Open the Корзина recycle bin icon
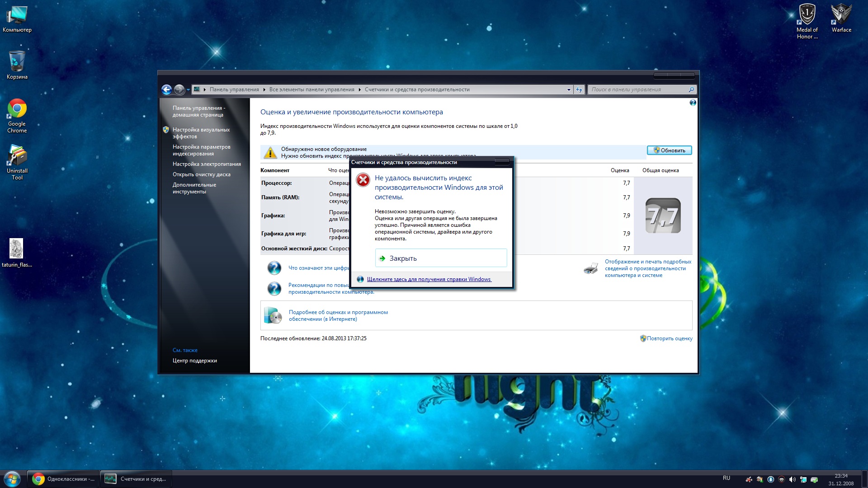The height and width of the screenshot is (488, 868). click(x=17, y=65)
